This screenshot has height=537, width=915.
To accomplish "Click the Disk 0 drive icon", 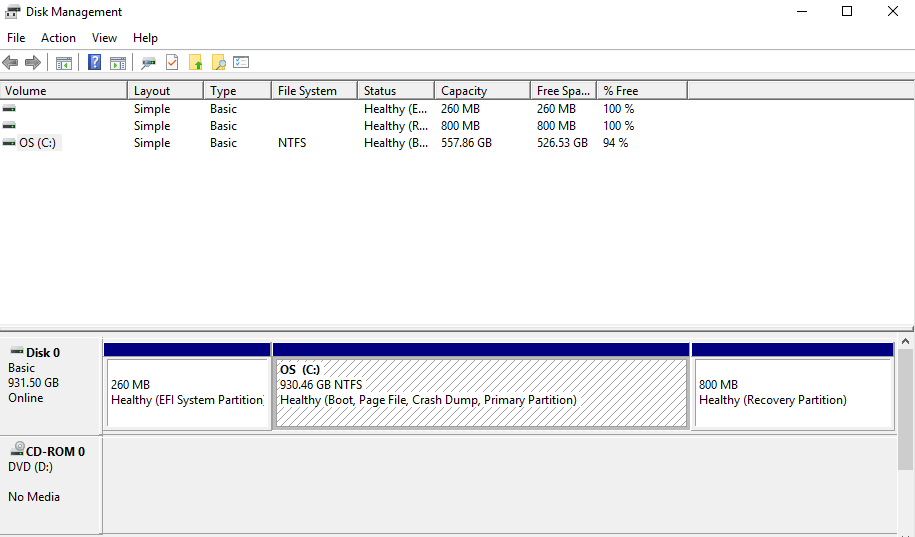I will point(17,351).
